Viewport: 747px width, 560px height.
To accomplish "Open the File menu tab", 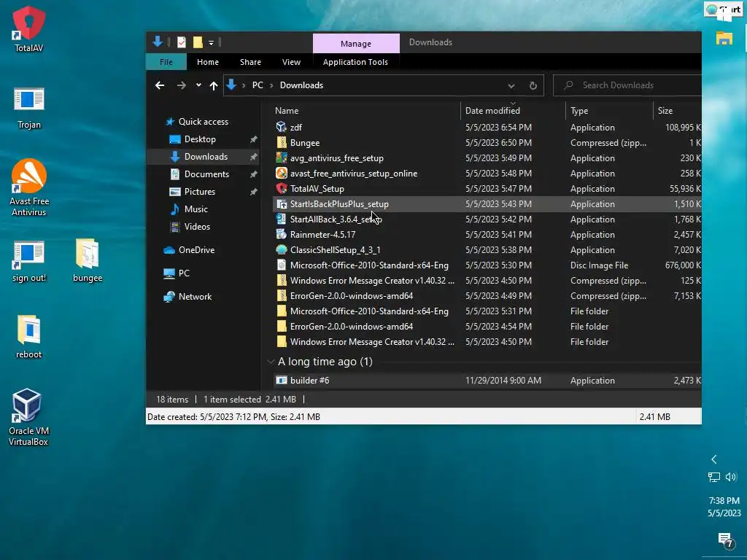I will tap(166, 62).
